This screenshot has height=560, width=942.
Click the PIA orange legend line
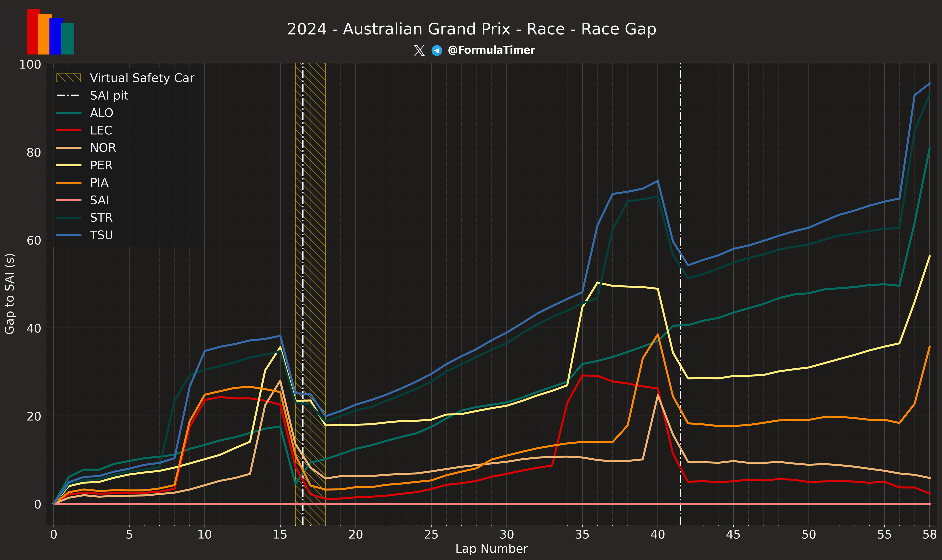point(69,183)
